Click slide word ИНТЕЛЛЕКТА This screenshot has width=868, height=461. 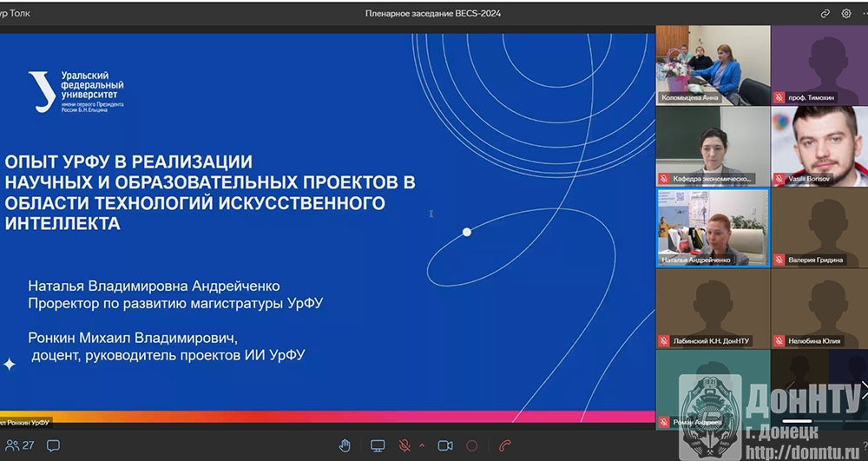click(x=62, y=224)
